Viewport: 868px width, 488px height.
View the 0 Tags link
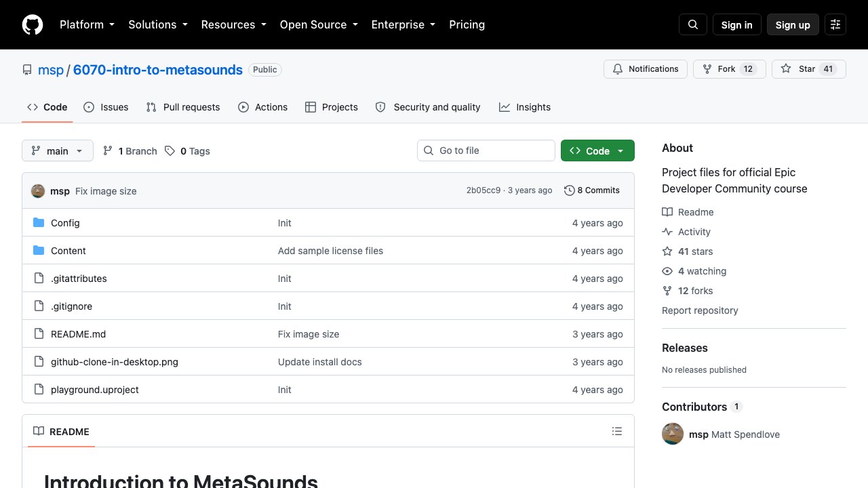coord(187,151)
